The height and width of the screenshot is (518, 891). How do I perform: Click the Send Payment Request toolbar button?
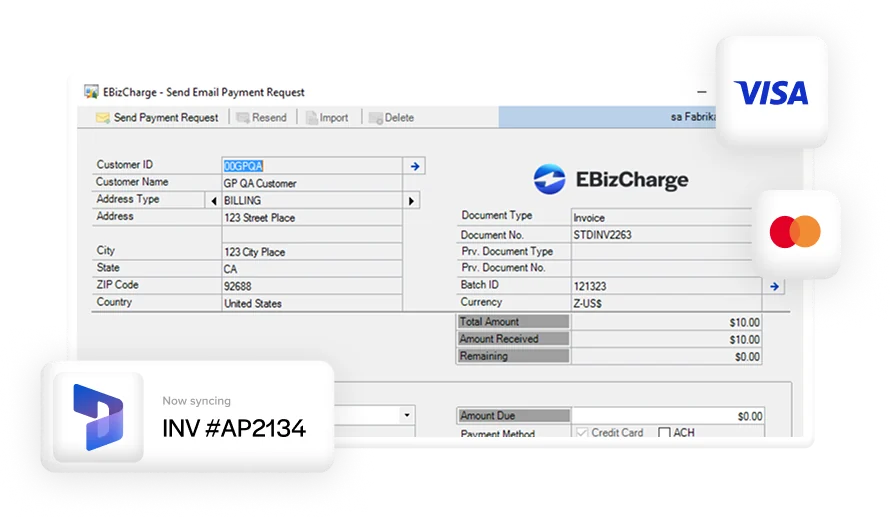pyautogui.click(x=157, y=118)
